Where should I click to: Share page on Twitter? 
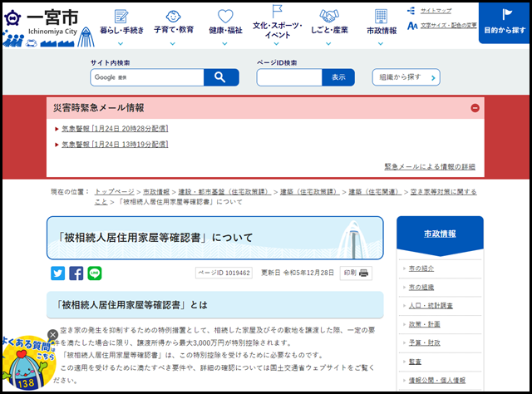point(57,273)
